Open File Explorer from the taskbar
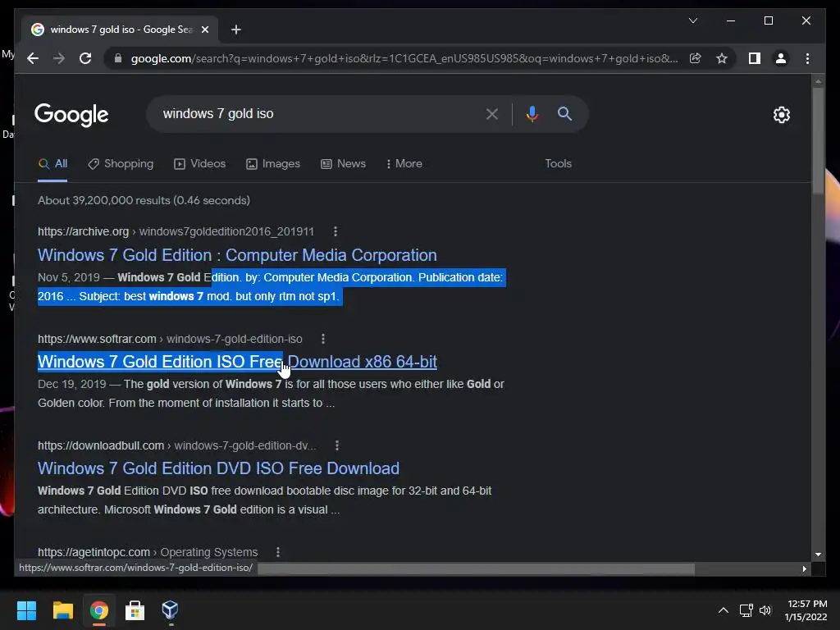 62,610
